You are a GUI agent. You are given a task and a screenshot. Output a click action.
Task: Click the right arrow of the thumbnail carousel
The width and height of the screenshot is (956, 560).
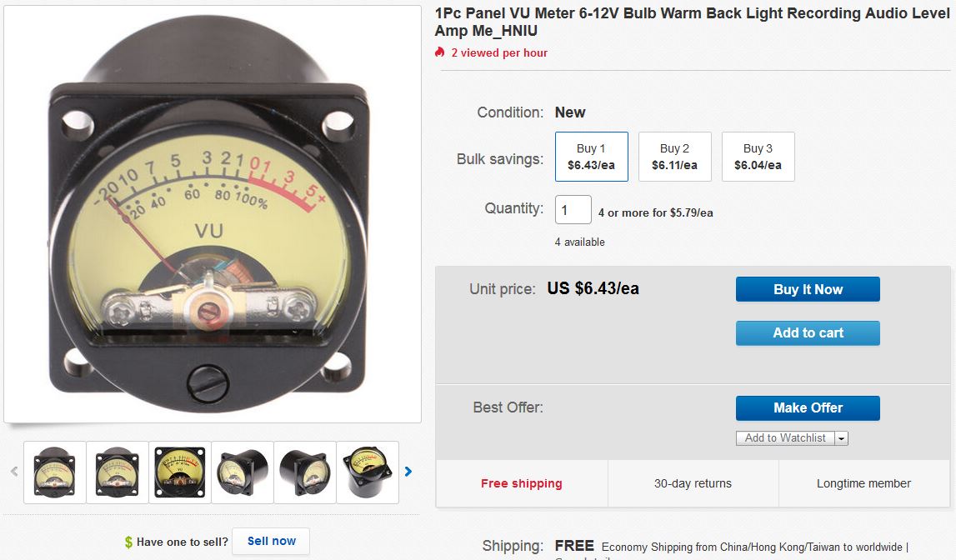(408, 472)
